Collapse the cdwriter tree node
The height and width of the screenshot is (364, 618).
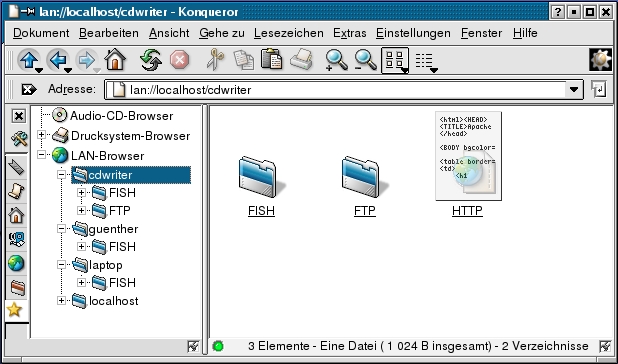[x=61, y=174]
